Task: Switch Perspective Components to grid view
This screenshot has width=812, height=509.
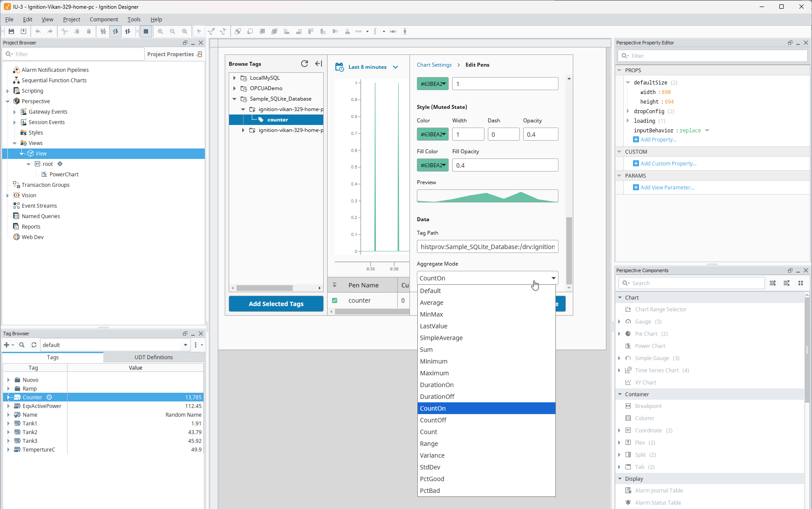Action: coord(801,283)
